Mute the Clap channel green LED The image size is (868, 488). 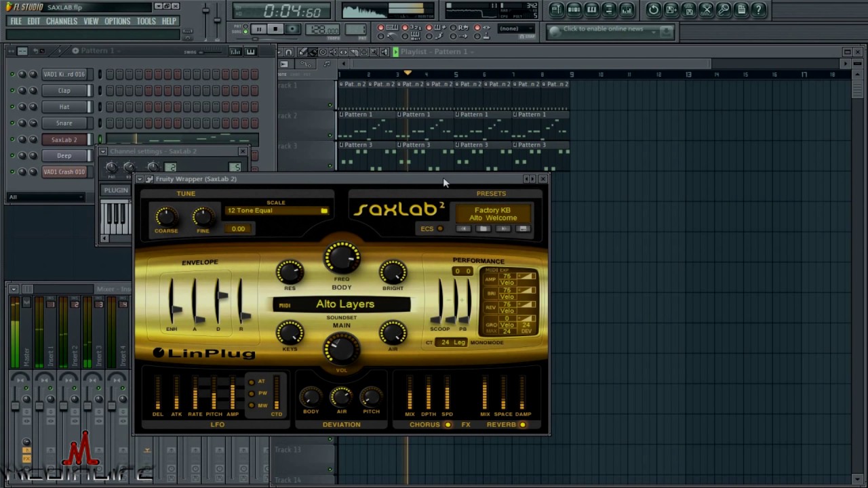pos(12,90)
